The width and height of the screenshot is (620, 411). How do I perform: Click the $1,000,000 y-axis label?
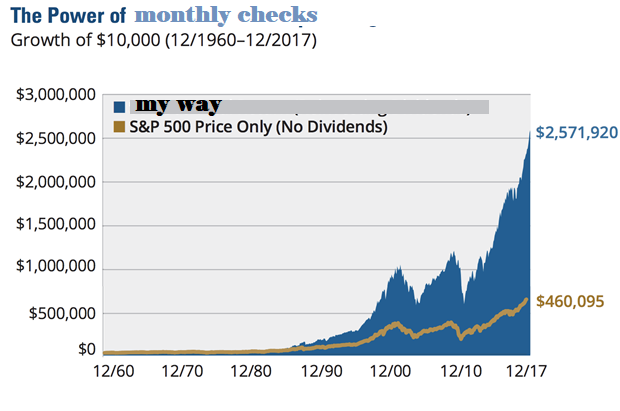(x=56, y=266)
